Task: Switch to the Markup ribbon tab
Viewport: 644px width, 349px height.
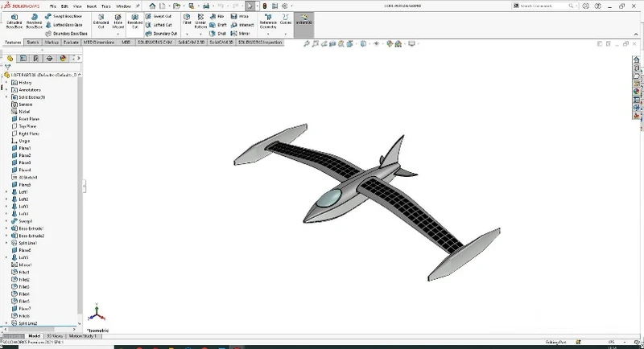Action: [x=52, y=43]
